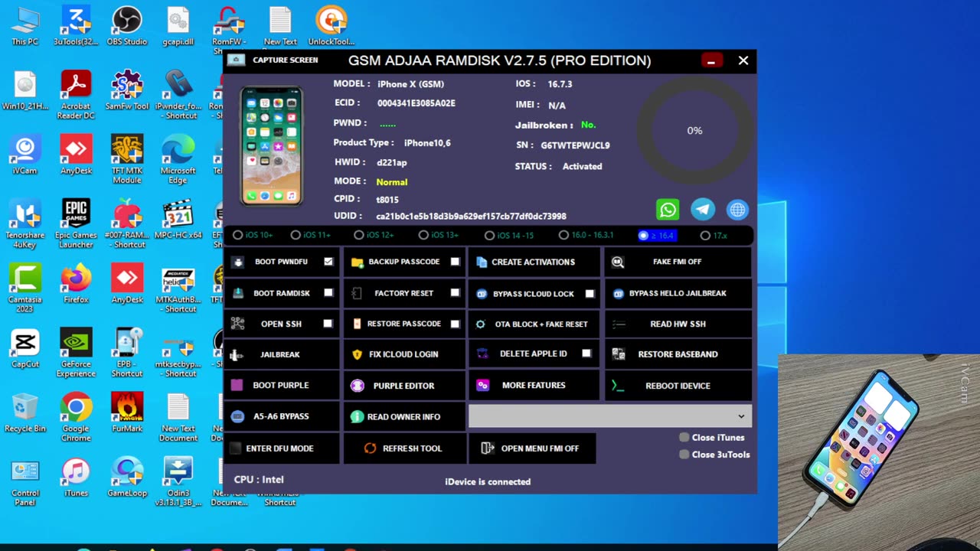980x551 pixels.
Task: Minimize the GSM ADJAA Ramdisk window
Action: [x=711, y=60]
